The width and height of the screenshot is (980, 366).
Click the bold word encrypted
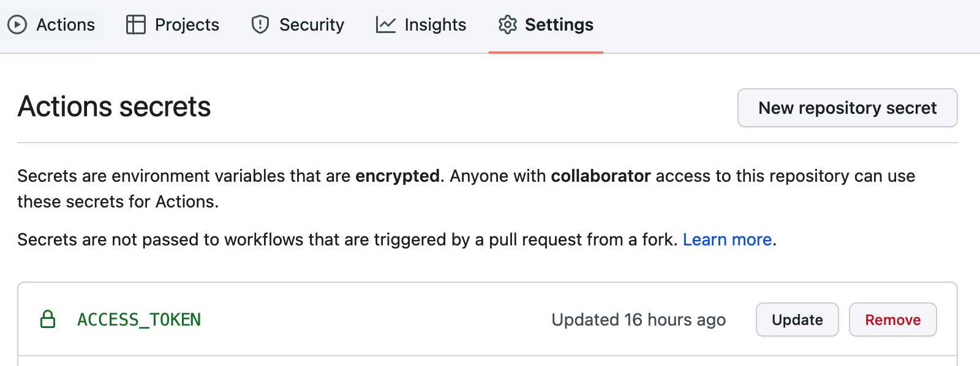click(x=397, y=176)
